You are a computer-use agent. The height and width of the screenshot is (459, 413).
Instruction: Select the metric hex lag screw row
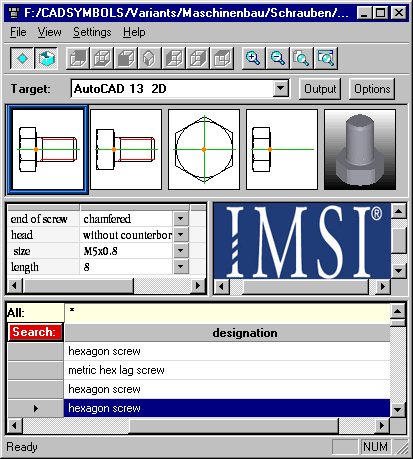[x=227, y=370]
